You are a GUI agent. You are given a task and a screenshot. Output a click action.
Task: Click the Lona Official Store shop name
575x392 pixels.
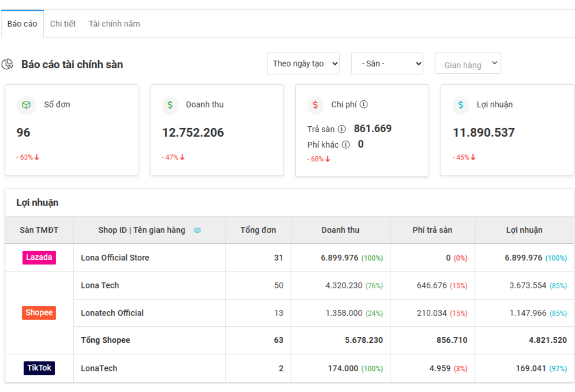coord(115,258)
